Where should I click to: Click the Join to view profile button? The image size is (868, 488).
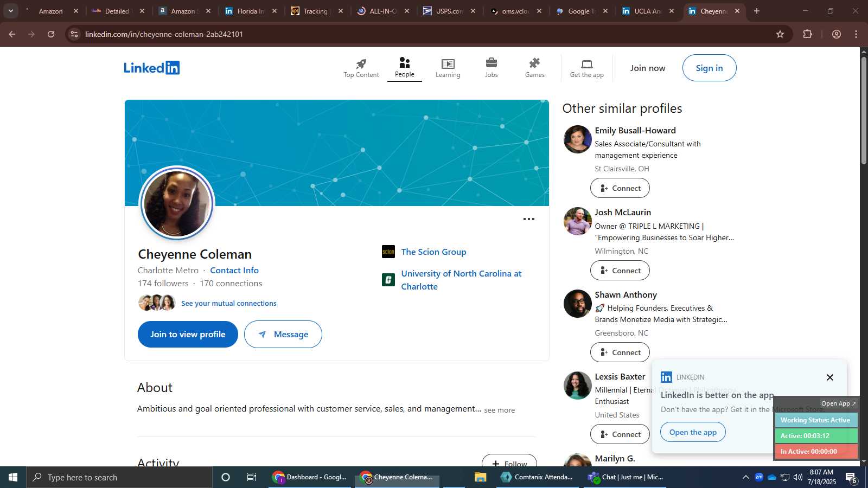[x=188, y=334]
